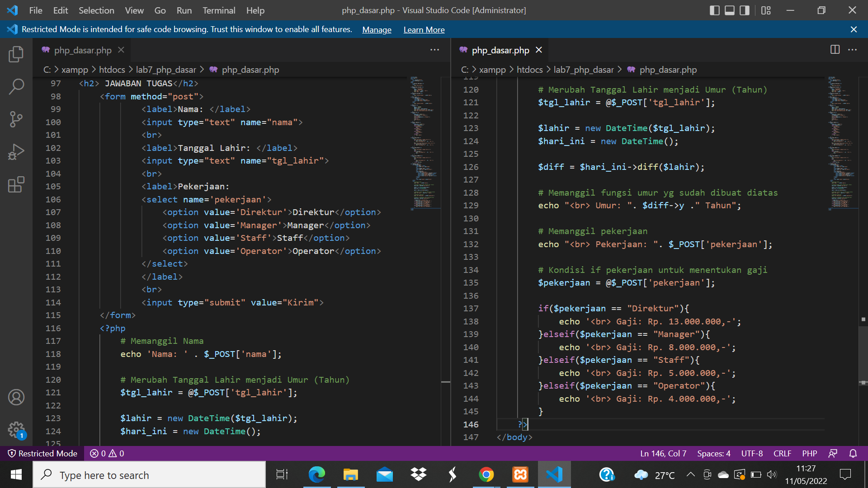Click the errors and warnings indicator
The width and height of the screenshot is (868, 488).
107,453
